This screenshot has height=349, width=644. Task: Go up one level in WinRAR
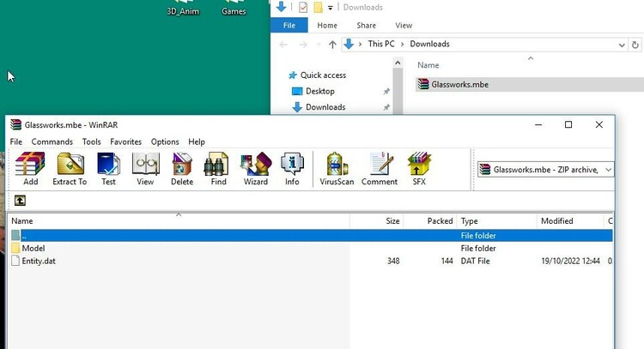point(20,200)
